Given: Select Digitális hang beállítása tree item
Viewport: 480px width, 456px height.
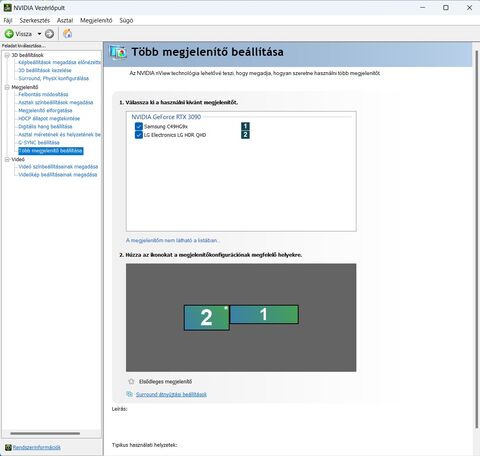Looking at the screenshot, I should click(x=45, y=126).
